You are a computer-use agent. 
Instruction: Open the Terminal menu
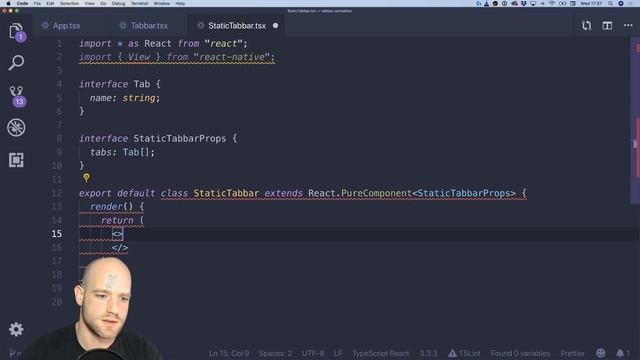[140, 3]
